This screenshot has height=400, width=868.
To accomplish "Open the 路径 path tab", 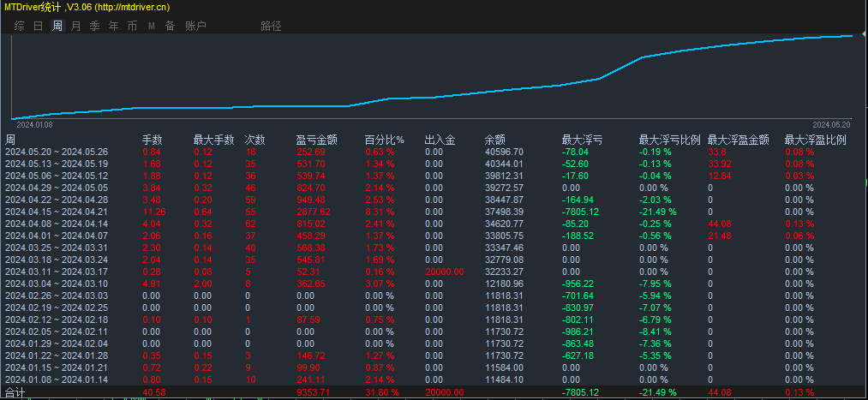I will pos(272,26).
